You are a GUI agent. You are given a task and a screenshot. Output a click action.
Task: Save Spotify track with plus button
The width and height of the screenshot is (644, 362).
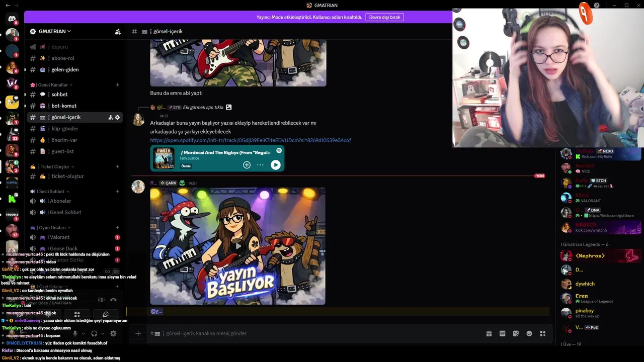247,165
